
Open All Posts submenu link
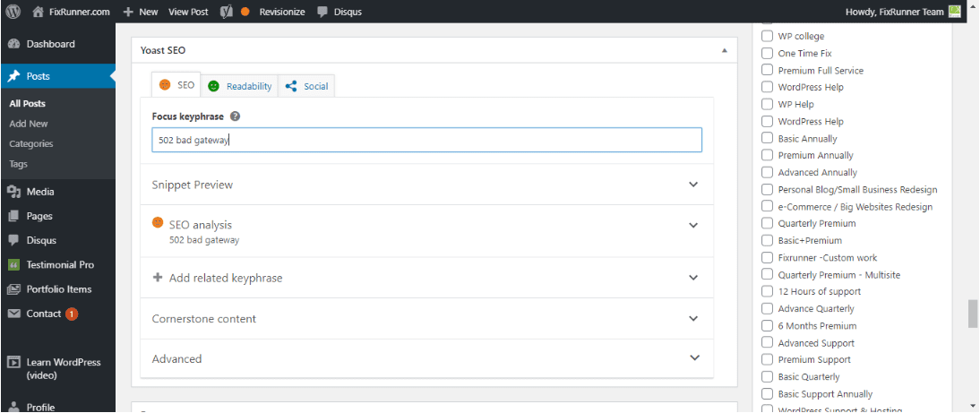28,104
